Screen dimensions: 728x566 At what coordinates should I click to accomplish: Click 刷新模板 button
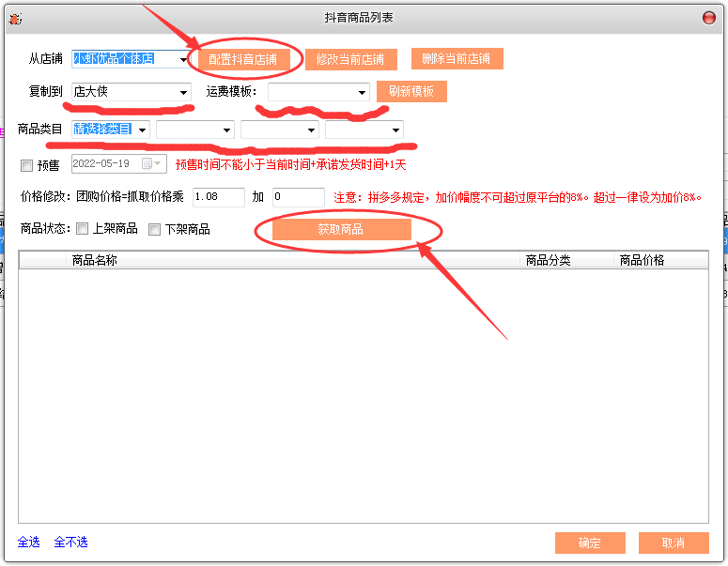pyautogui.click(x=411, y=91)
